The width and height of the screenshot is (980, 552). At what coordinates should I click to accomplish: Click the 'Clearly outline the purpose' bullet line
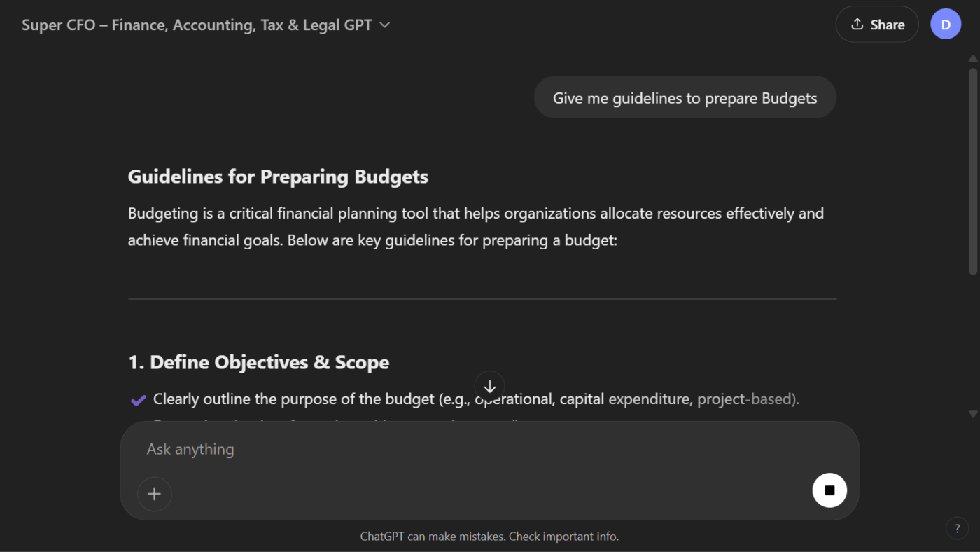(476, 399)
